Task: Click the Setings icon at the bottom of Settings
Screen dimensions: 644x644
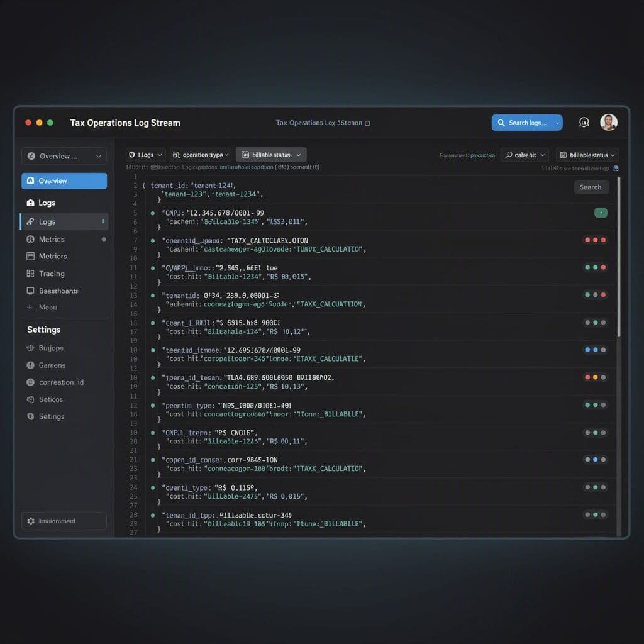Action: tap(30, 416)
